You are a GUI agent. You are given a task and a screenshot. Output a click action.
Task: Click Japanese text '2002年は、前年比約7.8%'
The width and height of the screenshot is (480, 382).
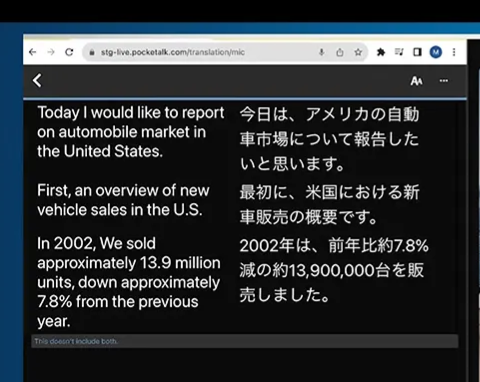tap(334, 246)
